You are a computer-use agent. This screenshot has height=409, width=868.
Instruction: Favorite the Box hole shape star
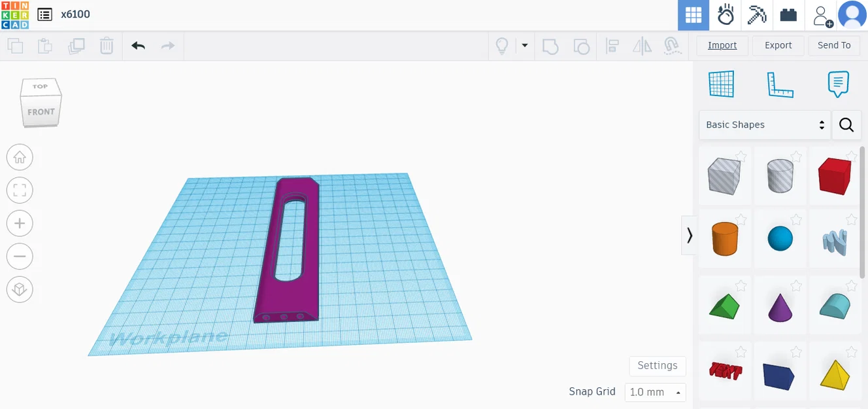point(741,156)
